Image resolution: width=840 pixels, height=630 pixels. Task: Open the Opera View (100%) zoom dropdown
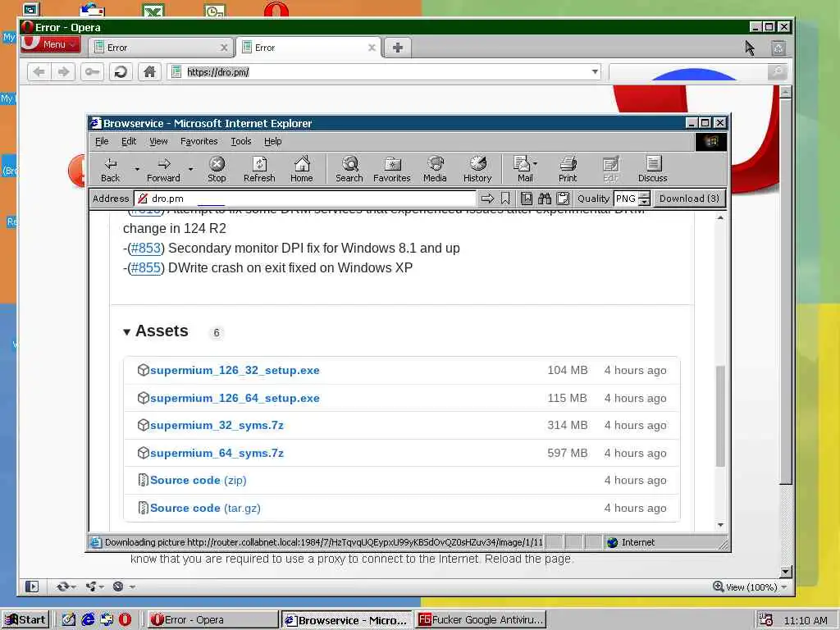[x=784, y=587]
